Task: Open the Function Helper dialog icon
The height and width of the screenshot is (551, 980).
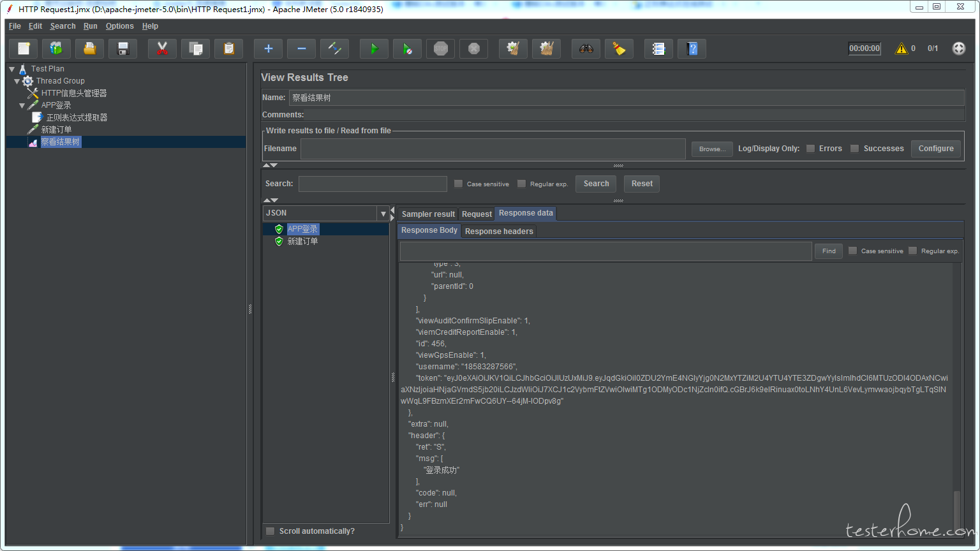Action: coord(658,48)
